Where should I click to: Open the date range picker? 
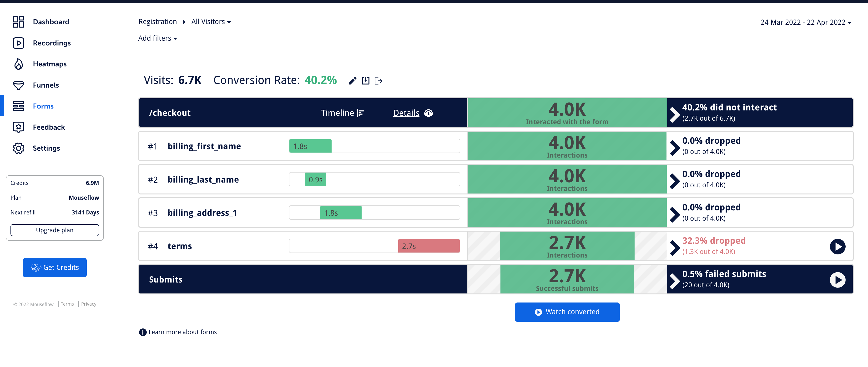tap(806, 23)
